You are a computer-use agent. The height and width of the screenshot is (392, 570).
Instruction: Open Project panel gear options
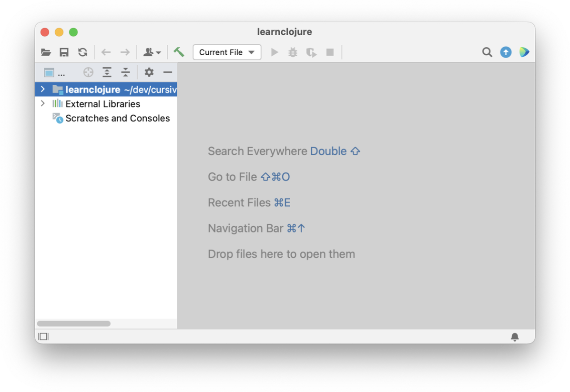point(149,72)
